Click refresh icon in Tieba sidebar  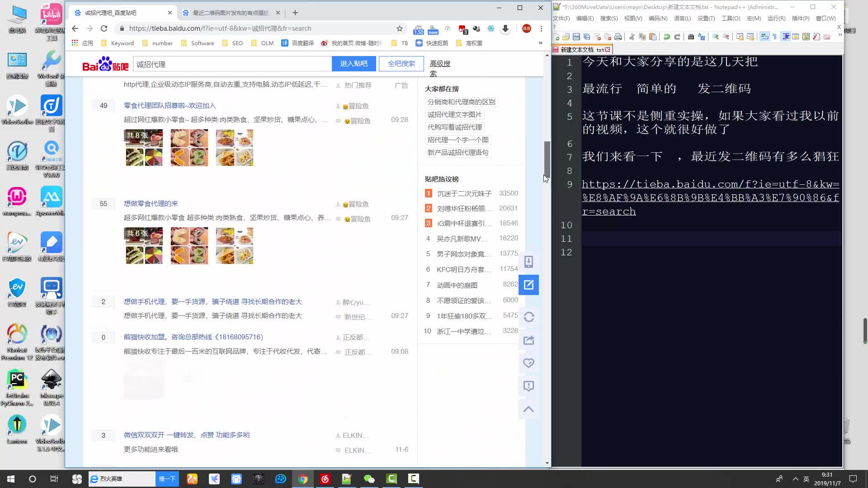(528, 317)
